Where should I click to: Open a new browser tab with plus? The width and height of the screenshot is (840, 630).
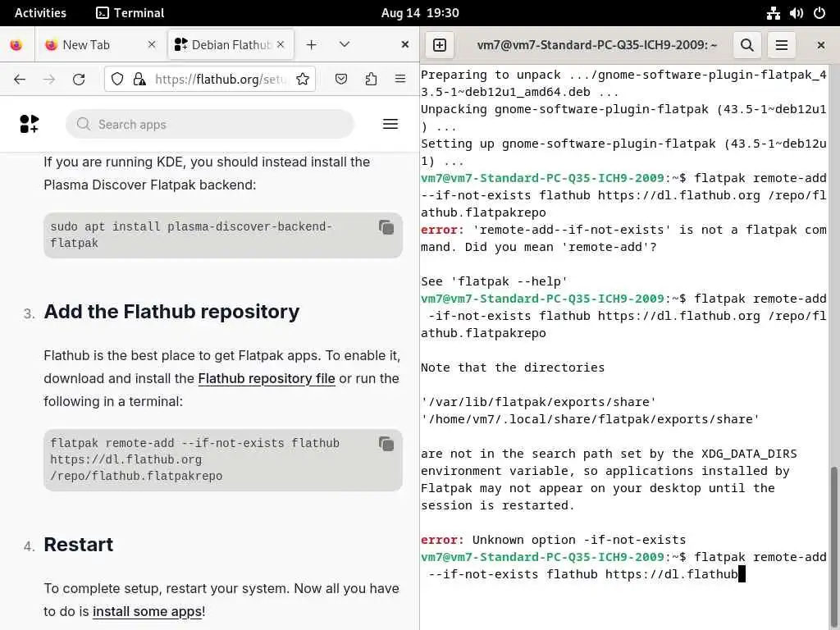coord(311,45)
